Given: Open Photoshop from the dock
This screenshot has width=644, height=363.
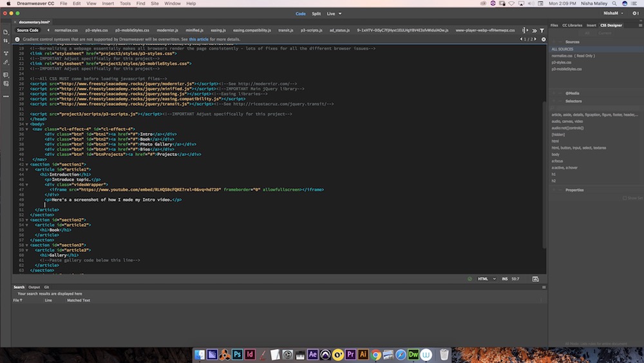Looking at the screenshot, I should pos(238,355).
